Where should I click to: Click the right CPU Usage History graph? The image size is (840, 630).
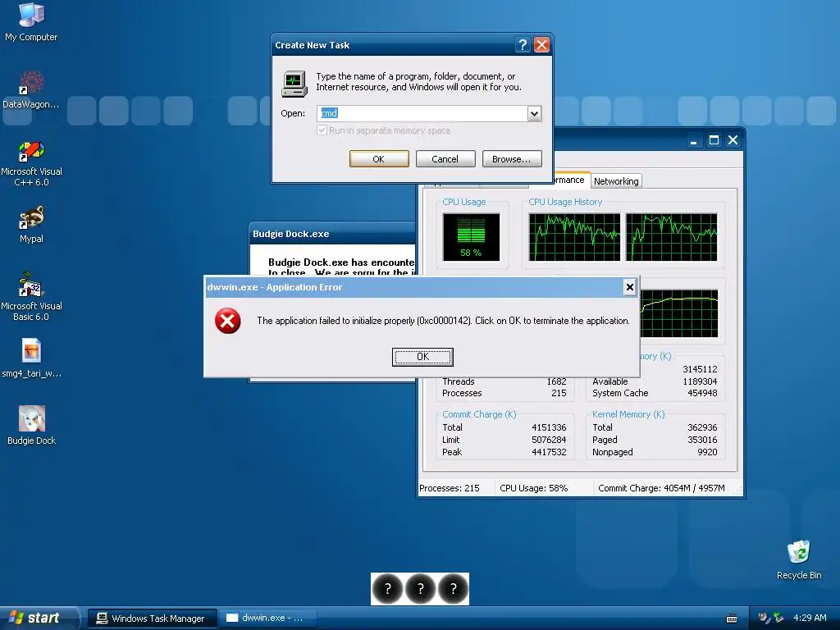671,237
